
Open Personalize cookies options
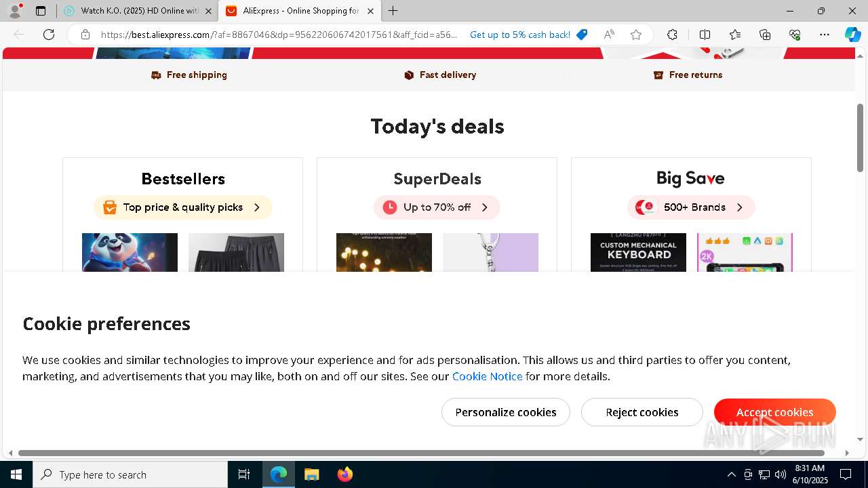(506, 412)
